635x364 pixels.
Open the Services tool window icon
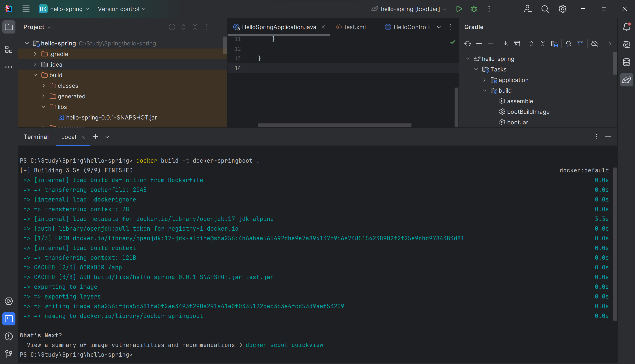tap(9, 301)
